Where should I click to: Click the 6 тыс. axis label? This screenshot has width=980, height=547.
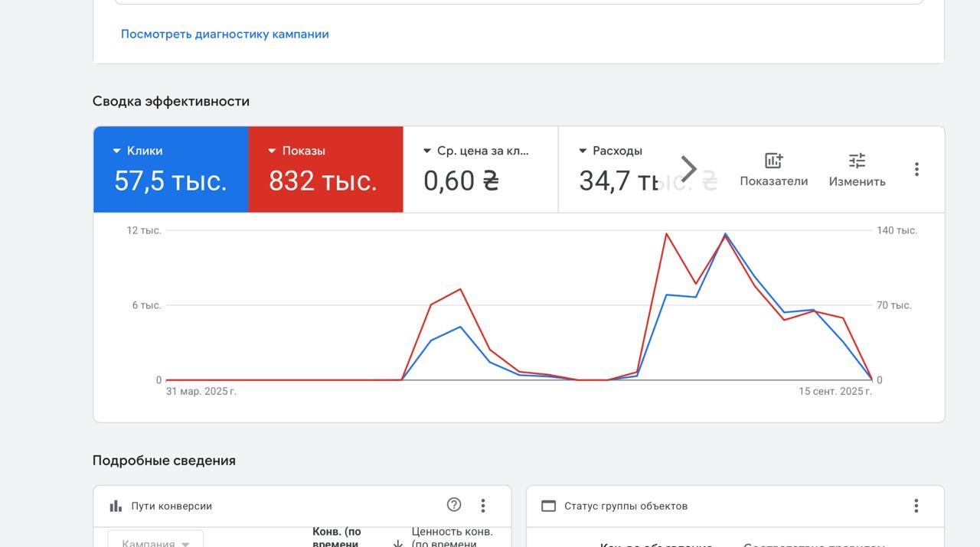pyautogui.click(x=146, y=305)
